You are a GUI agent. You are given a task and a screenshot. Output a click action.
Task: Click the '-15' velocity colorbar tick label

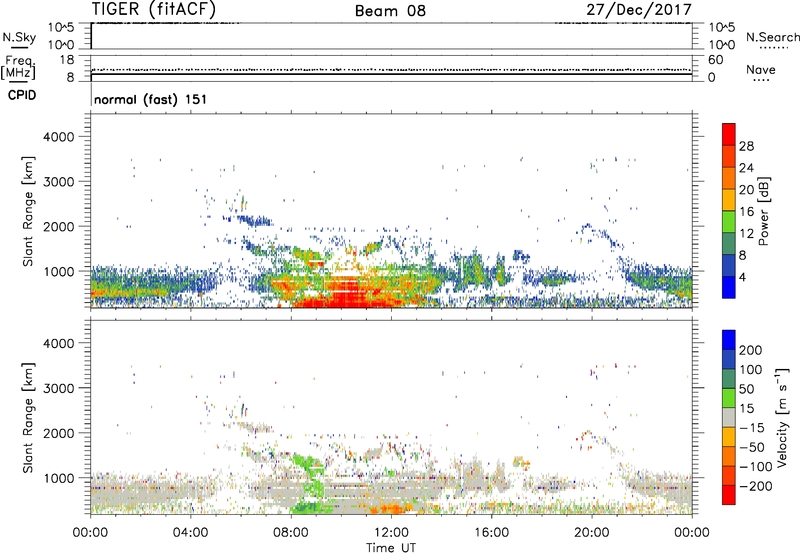(752, 428)
